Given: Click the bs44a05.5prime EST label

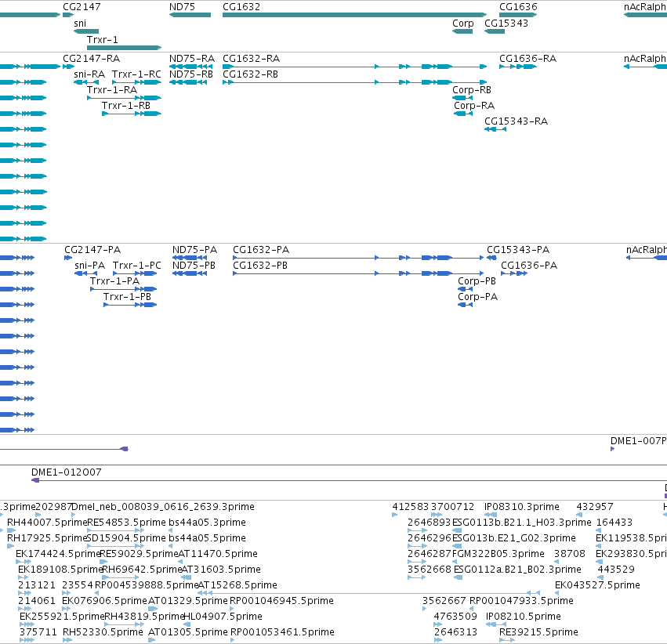Looking at the screenshot, I should (207, 538).
